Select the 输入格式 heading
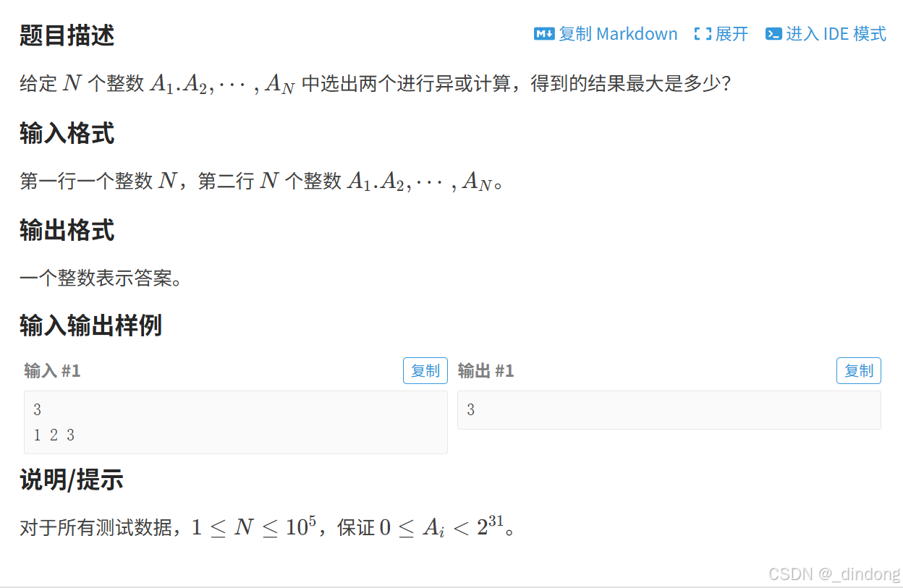The width and height of the screenshot is (903, 588). coord(67,134)
